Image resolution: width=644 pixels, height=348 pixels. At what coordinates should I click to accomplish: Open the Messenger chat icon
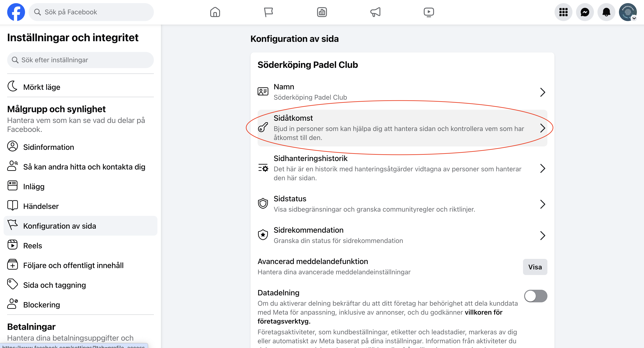585,12
